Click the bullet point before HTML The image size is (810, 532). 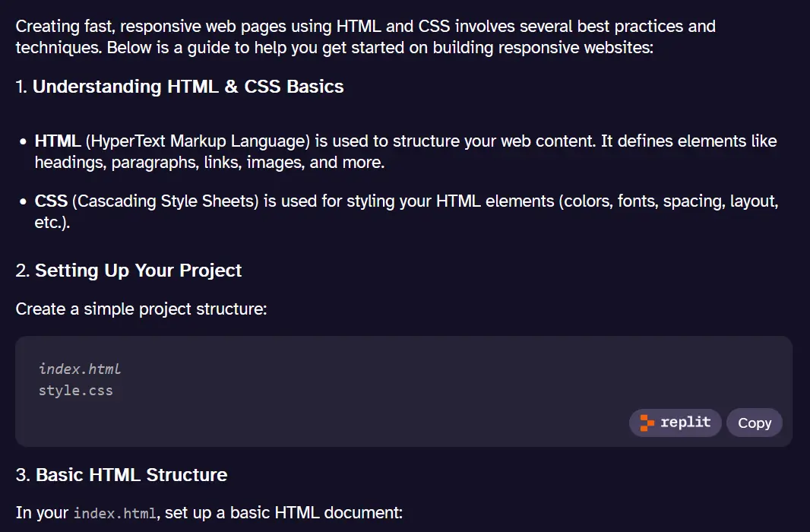click(23, 141)
